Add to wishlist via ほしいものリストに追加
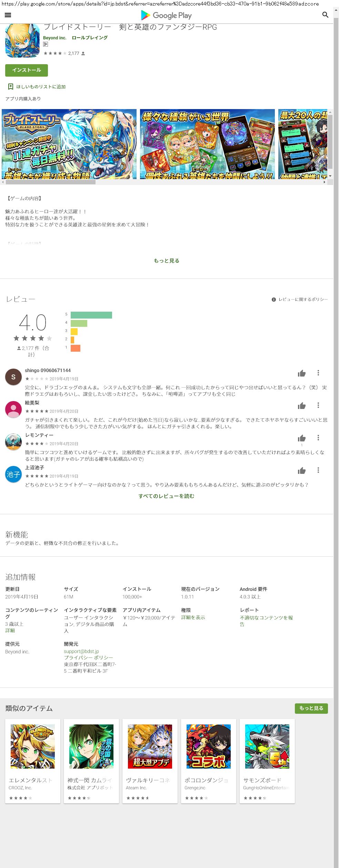Image resolution: width=339 pixels, height=868 pixels. 41,87
